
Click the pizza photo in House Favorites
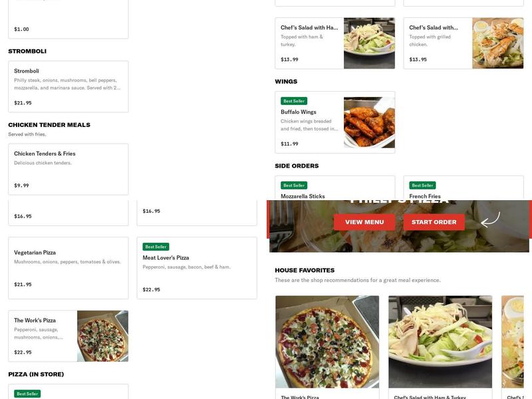326,339
